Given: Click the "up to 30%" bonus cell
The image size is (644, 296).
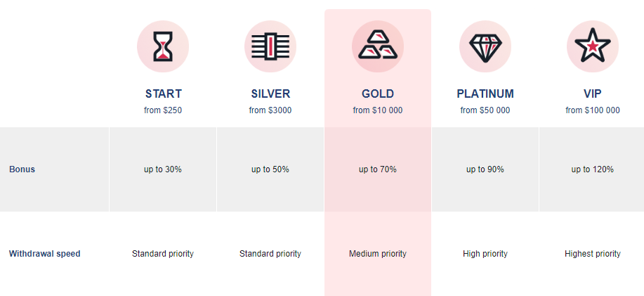Looking at the screenshot, I should pyautogui.click(x=163, y=169).
